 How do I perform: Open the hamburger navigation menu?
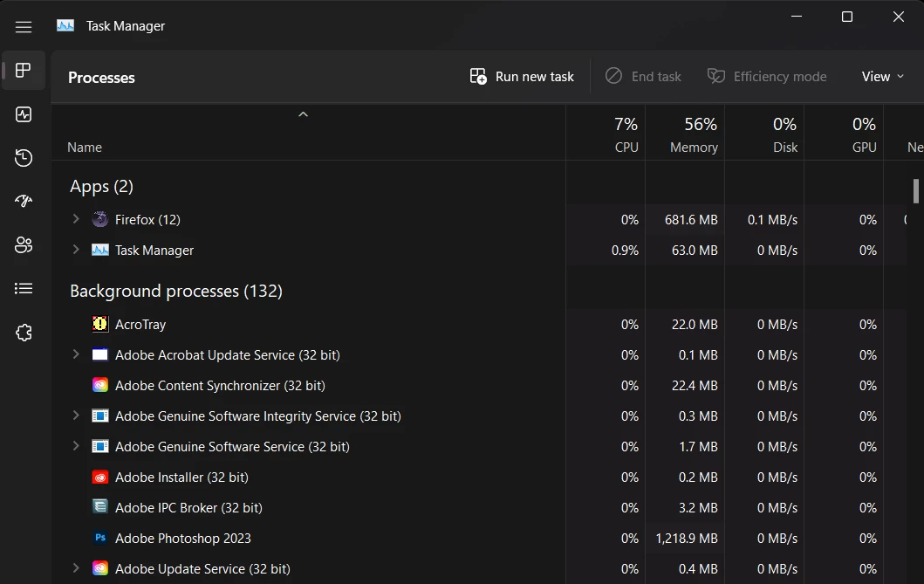tap(24, 27)
